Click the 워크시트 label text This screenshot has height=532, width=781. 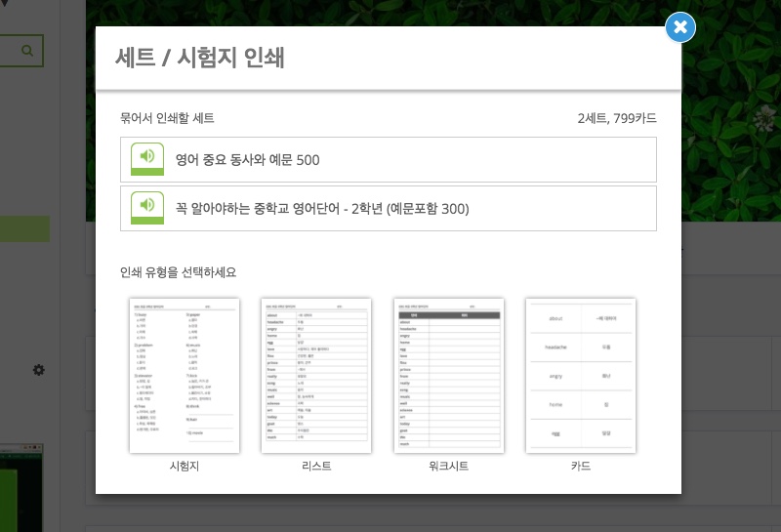click(448, 467)
